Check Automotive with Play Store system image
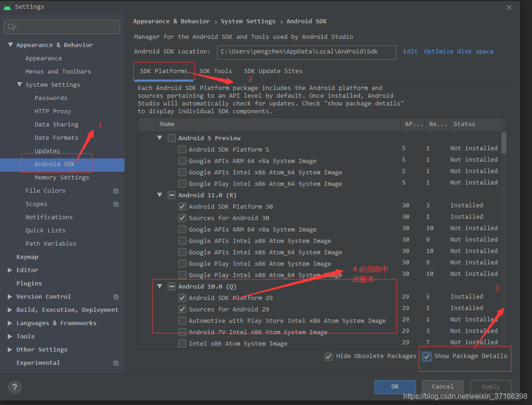 tap(182, 321)
